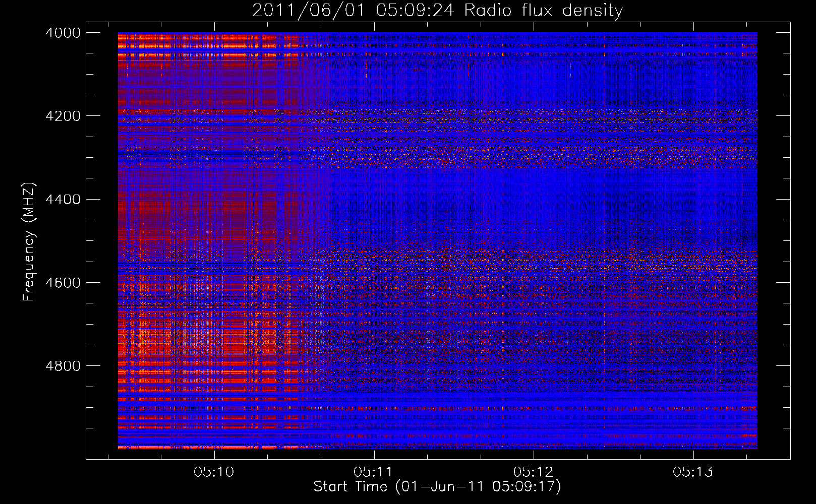Screen dimensions: 816x504
Task: Click the '4200' frequency tick label
Action: point(63,116)
